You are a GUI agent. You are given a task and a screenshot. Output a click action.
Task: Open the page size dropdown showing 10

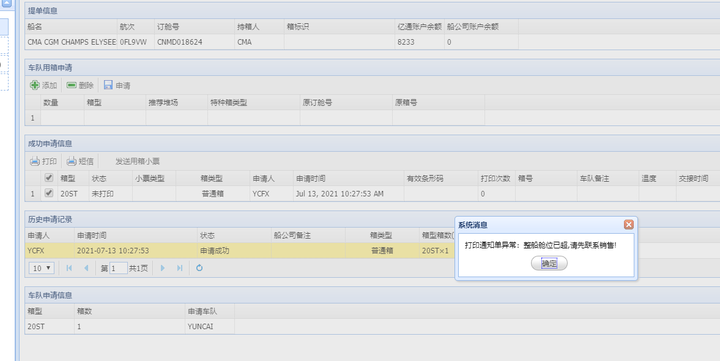(x=42, y=268)
